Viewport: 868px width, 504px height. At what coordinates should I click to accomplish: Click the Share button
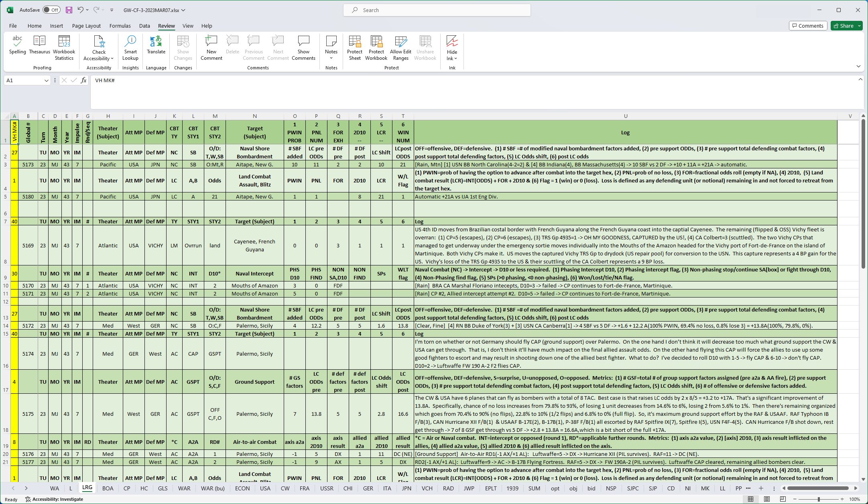pyautogui.click(x=843, y=26)
